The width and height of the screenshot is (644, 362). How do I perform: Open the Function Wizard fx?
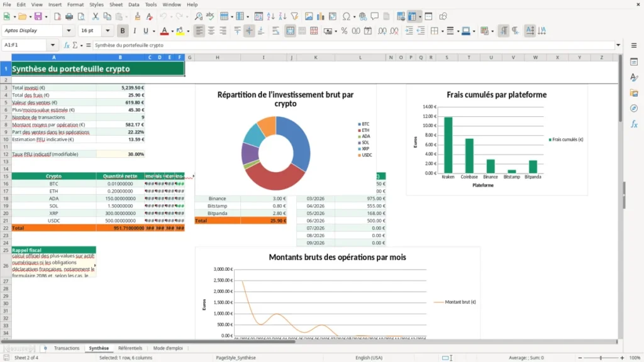(x=67, y=45)
